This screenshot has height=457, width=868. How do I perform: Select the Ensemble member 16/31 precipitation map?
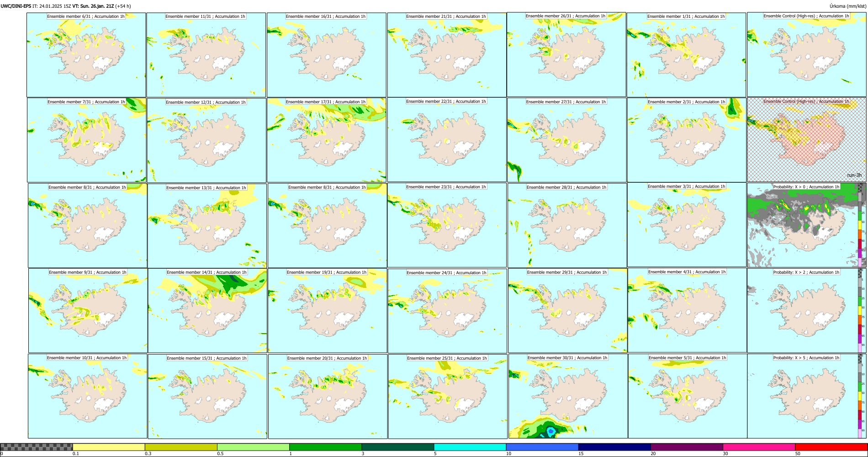pyautogui.click(x=326, y=55)
